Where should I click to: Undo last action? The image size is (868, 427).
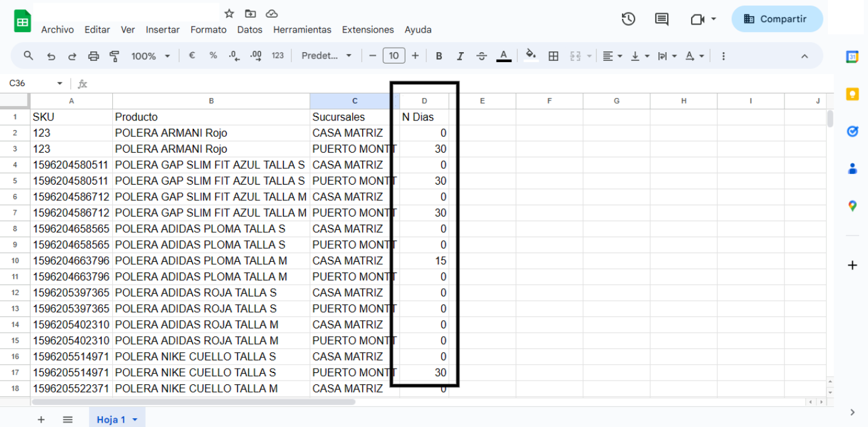tap(51, 56)
